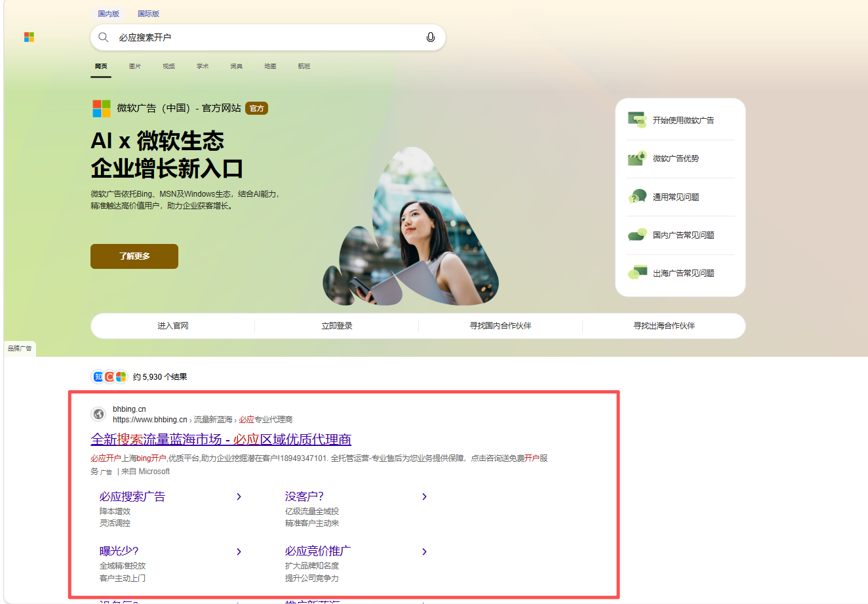Click the 开始使用微软广告 icon
Image resolution: width=868 pixels, height=604 pixels.
coord(637,120)
